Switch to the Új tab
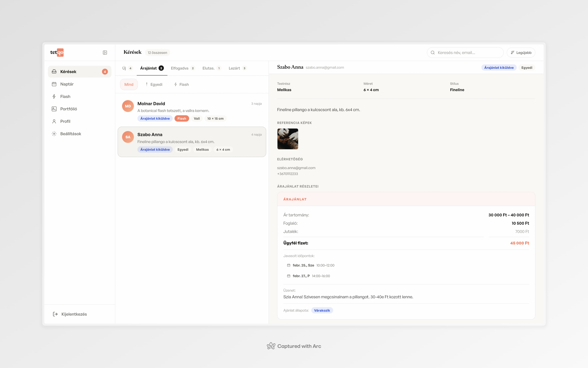Image resolution: width=588 pixels, height=368 pixels. tap(127, 68)
